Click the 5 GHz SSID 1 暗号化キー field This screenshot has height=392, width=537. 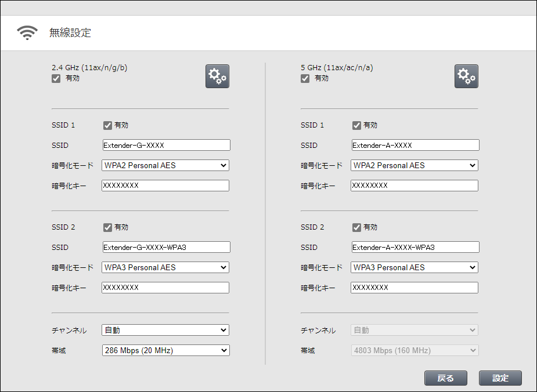(x=415, y=186)
